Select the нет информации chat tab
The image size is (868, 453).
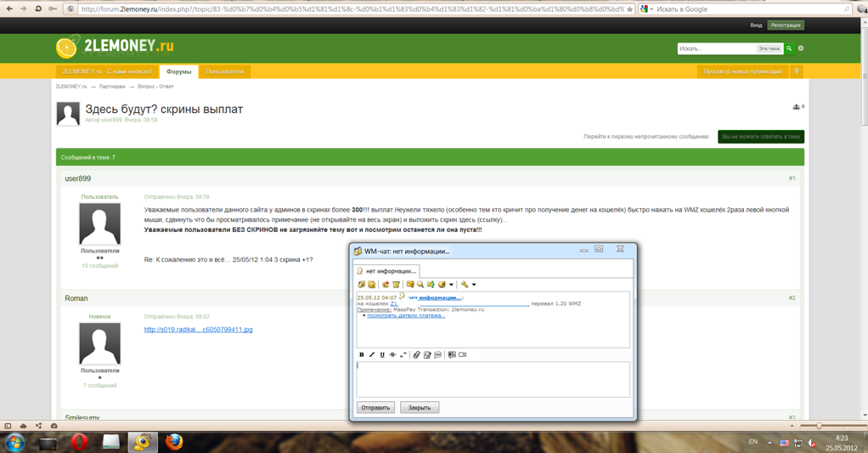click(387, 271)
